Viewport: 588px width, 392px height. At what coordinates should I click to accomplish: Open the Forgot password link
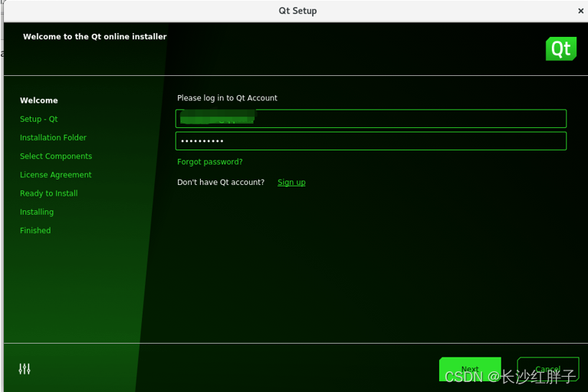click(x=209, y=162)
